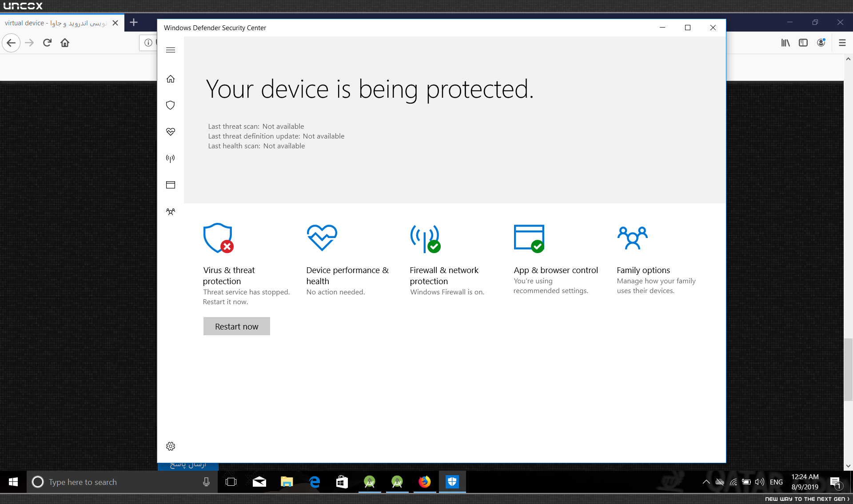Screen dimensions: 853x504
Task: Open a new Firefox tab
Action: coord(134,22)
